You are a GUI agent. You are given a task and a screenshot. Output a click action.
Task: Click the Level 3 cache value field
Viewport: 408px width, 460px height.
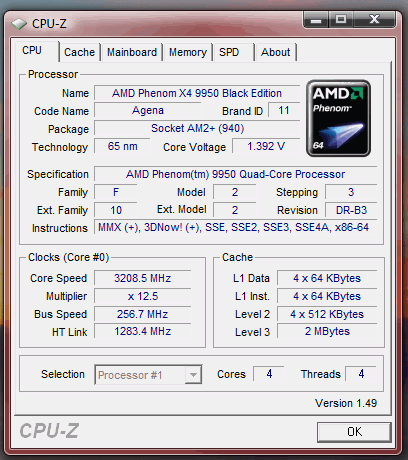tap(327, 331)
